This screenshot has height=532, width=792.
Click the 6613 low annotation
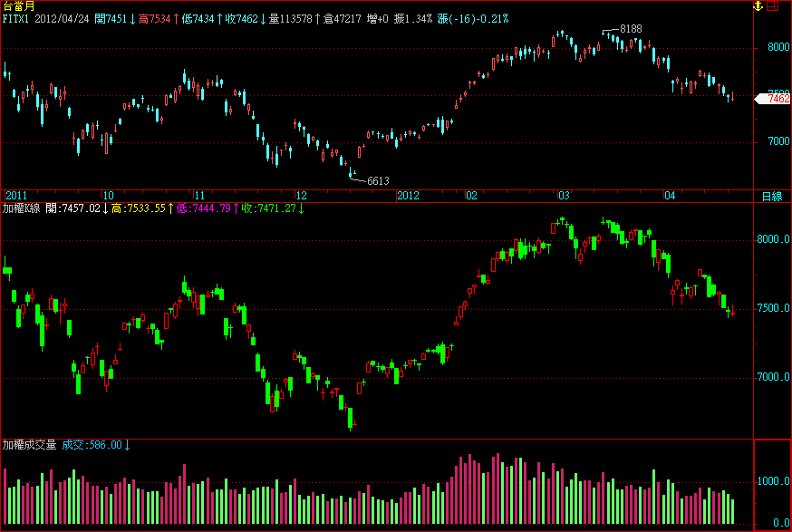click(x=378, y=181)
